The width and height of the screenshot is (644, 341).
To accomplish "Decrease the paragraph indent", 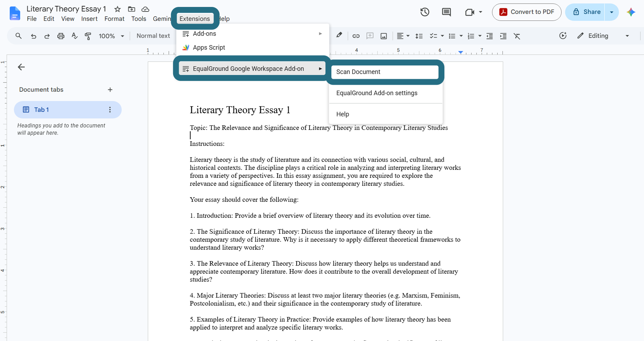I will [490, 36].
